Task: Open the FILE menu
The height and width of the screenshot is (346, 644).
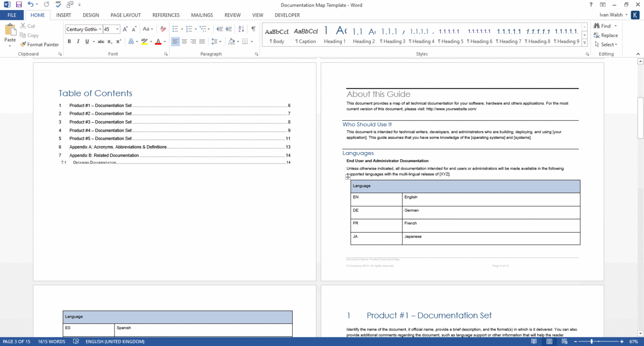Action: pos(12,15)
